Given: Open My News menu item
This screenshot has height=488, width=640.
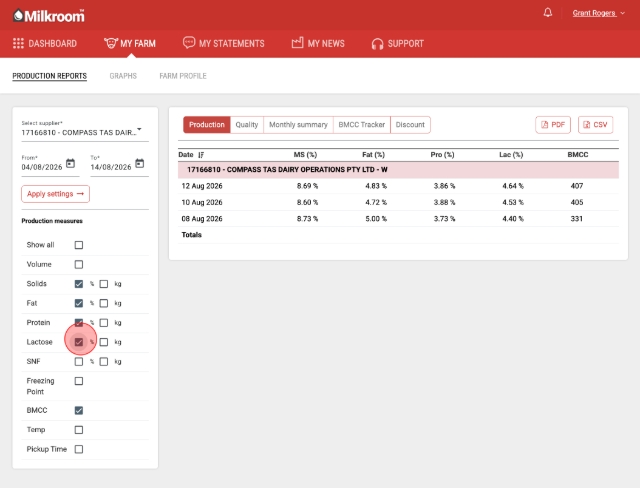Looking at the screenshot, I should 318,43.
